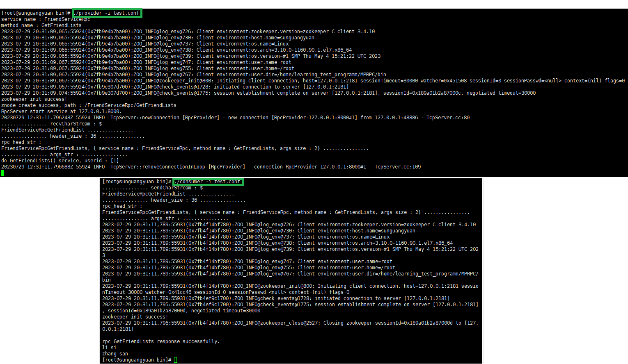Select consumer log line os.name=Linux

(x=246, y=237)
